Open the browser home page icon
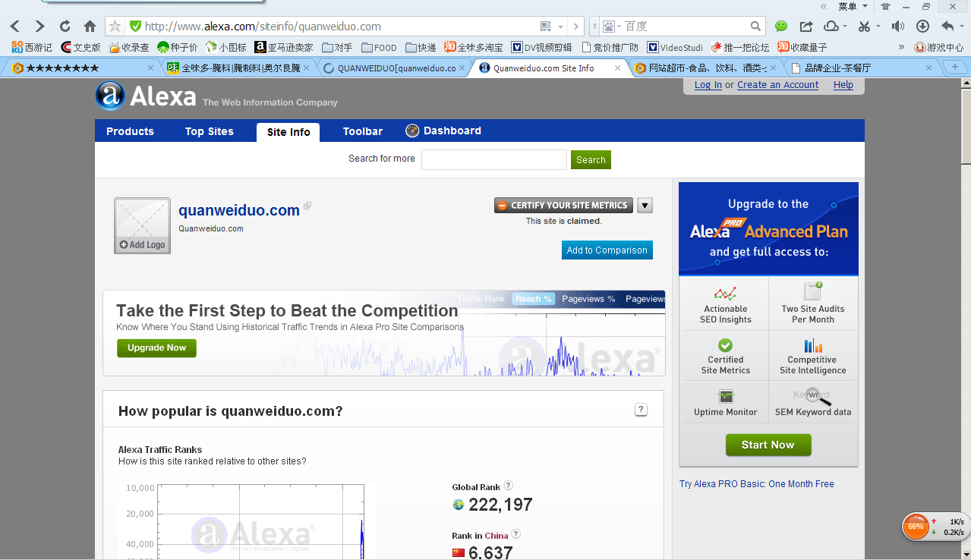This screenshot has width=971, height=560. (x=90, y=27)
